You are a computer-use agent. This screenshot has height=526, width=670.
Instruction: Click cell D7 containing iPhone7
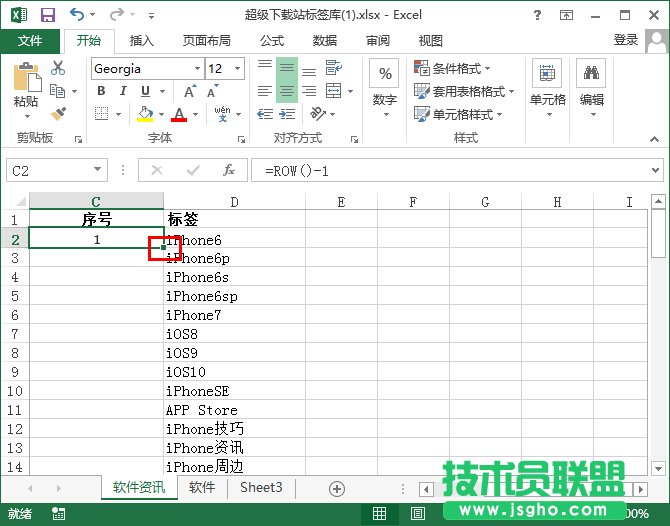point(234,315)
